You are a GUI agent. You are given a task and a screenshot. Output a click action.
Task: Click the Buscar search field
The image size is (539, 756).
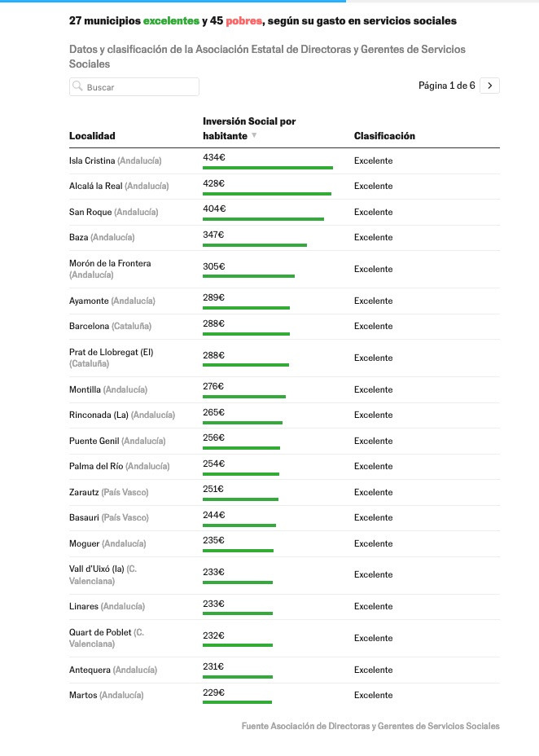140,87
